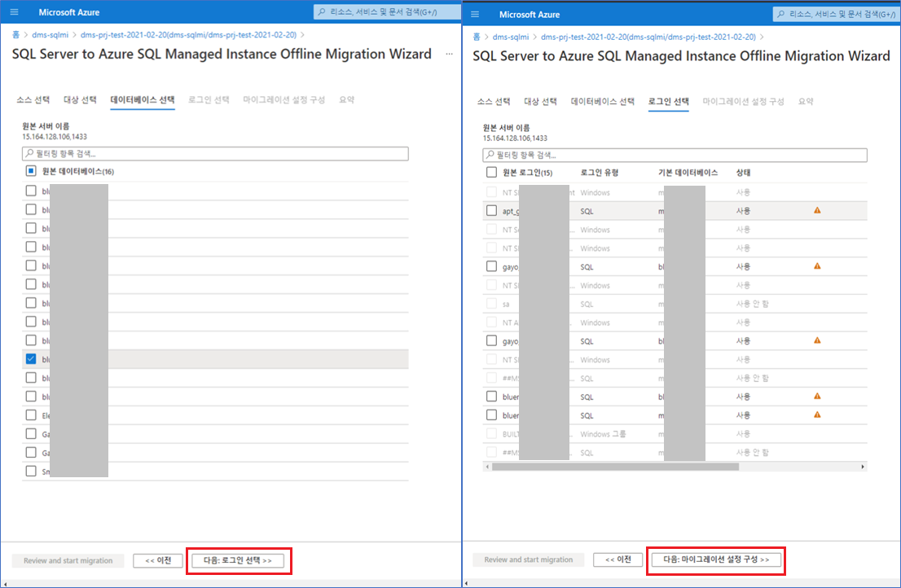Click the Windows 그룹 login type cell
This screenshot has height=588, width=901.
point(603,434)
